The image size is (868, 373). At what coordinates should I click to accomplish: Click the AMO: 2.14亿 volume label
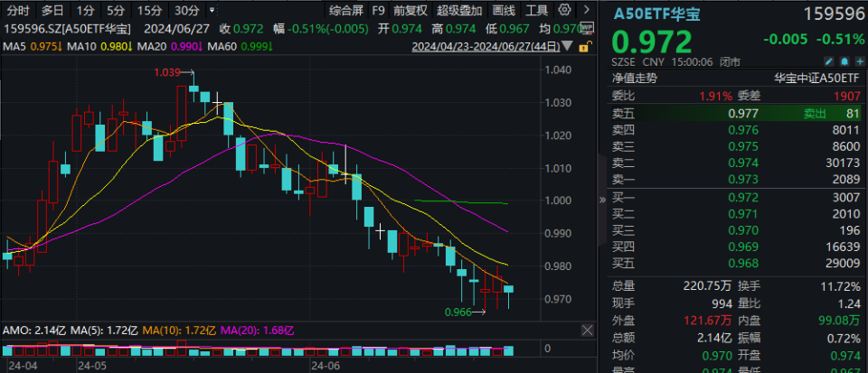click(x=35, y=331)
